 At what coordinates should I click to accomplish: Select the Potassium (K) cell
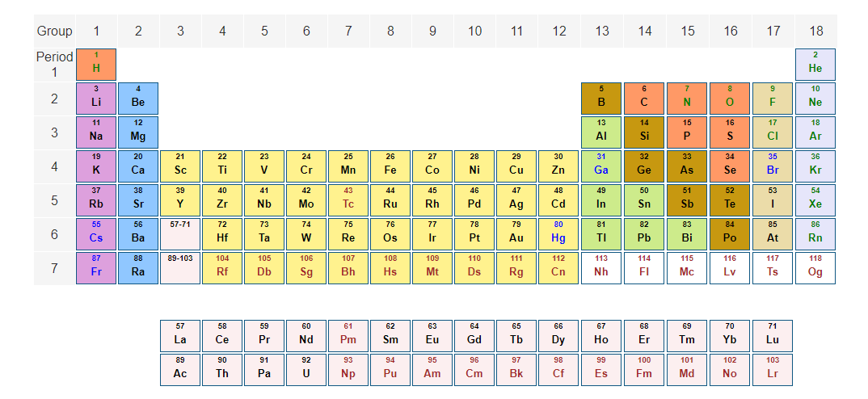pyautogui.click(x=96, y=166)
